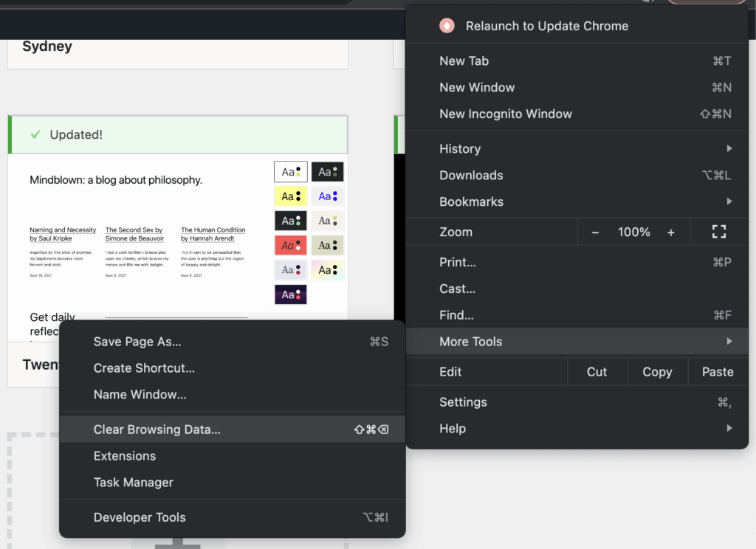
Task: Select Copy in the Edit row
Action: 656,371
